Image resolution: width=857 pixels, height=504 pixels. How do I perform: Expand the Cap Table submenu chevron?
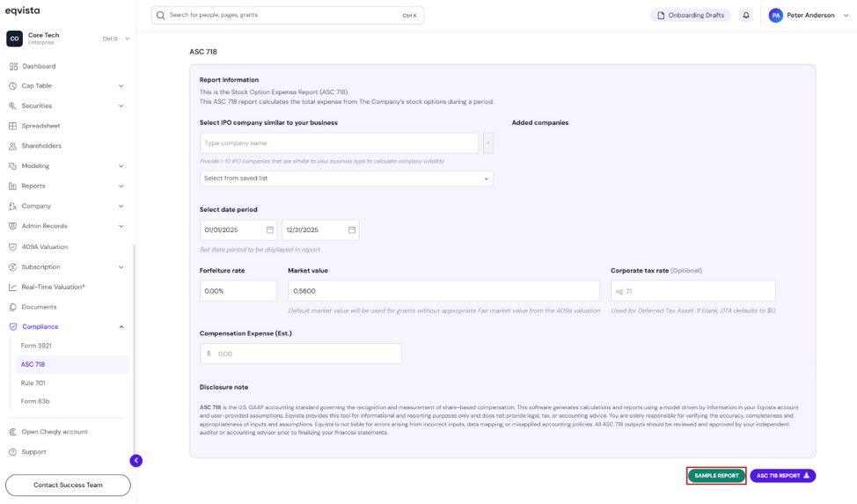[x=121, y=86]
